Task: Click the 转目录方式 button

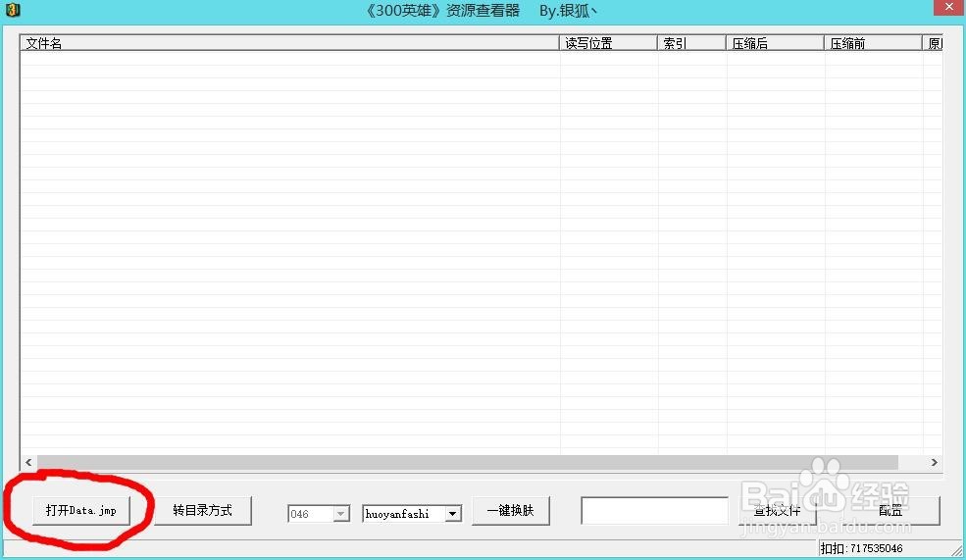Action: point(203,511)
